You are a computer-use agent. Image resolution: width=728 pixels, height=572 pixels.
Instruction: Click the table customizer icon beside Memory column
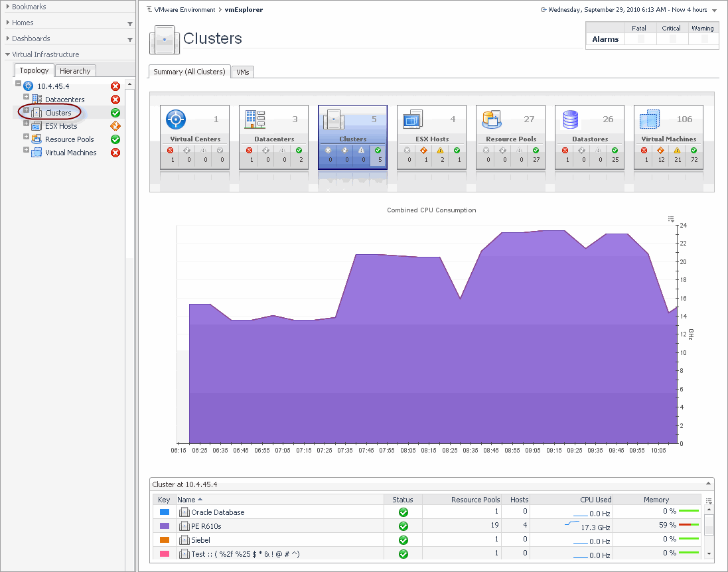[709, 501]
